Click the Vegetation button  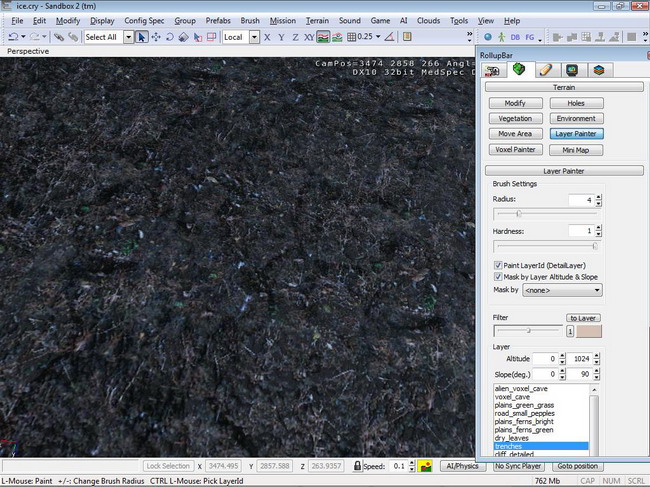point(515,118)
